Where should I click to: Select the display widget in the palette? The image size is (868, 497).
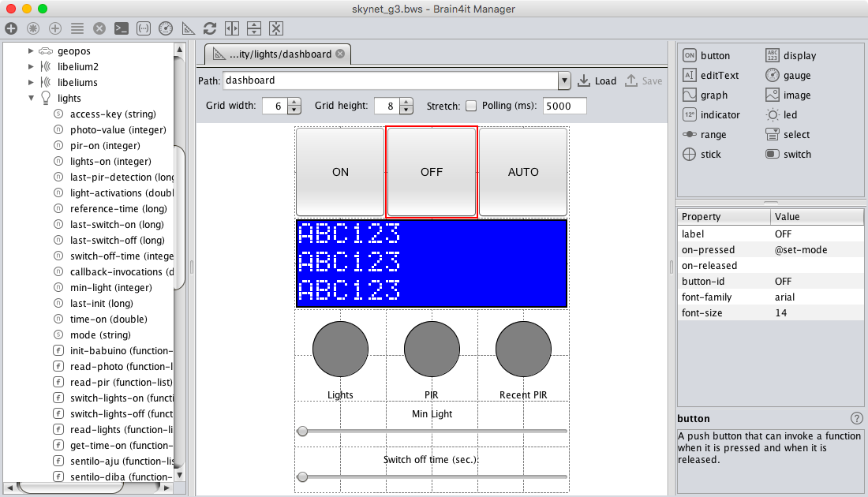click(791, 55)
